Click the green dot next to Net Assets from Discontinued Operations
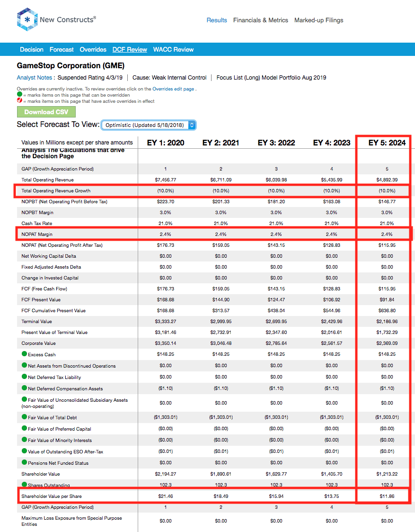The width and height of the screenshot is (415, 532). (x=25, y=365)
